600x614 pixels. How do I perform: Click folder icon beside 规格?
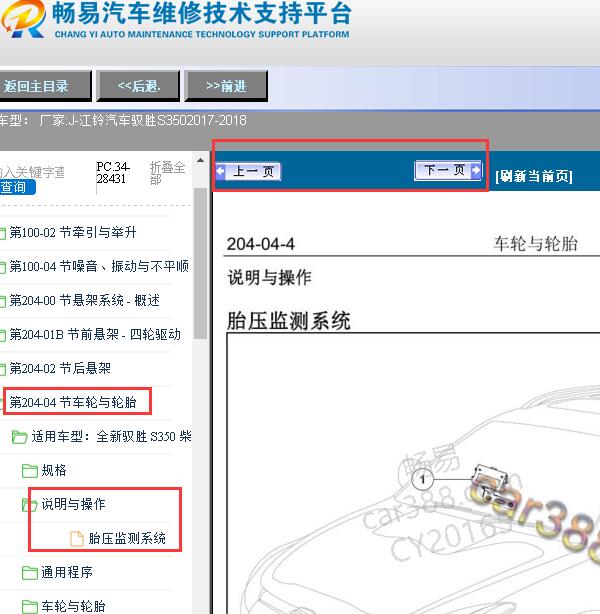click(30, 471)
